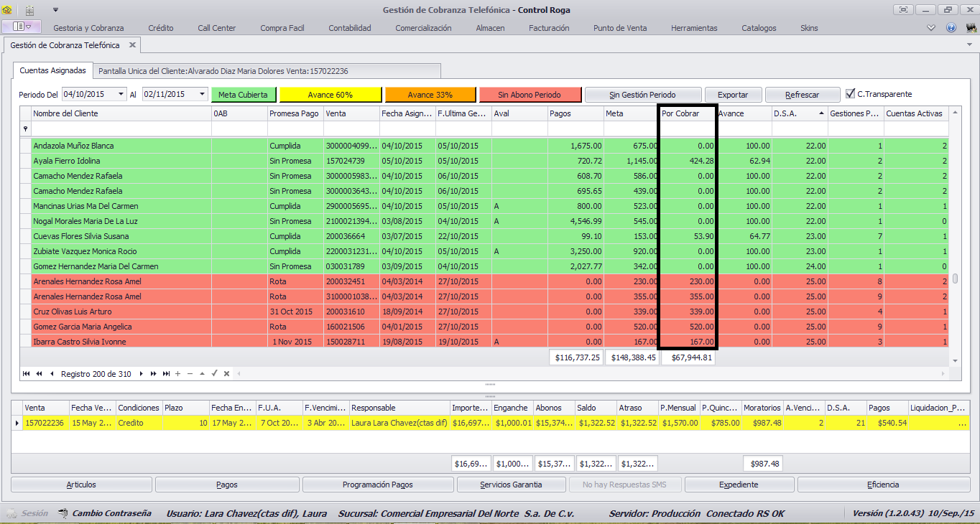Sort by the D.S.A. column header
Image resolution: width=980 pixels, height=524 pixels.
pos(800,113)
